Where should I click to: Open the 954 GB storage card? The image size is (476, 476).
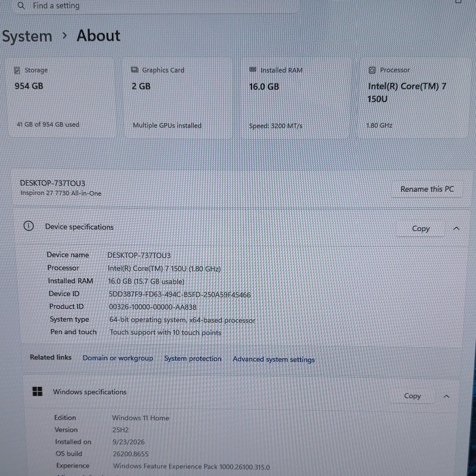[x=62, y=98]
